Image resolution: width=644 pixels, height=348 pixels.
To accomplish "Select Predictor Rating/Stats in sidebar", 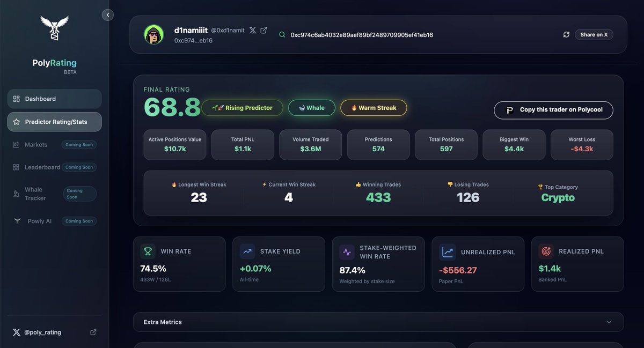I will [x=54, y=122].
